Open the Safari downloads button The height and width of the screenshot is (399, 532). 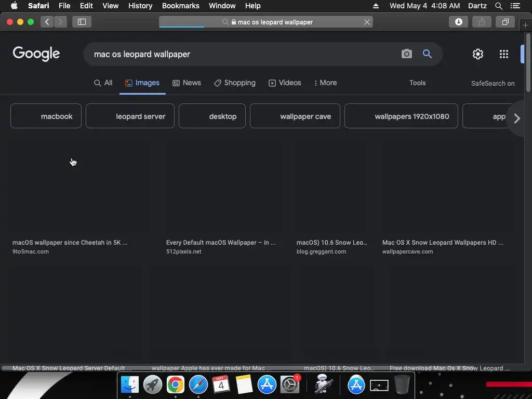[x=458, y=22]
